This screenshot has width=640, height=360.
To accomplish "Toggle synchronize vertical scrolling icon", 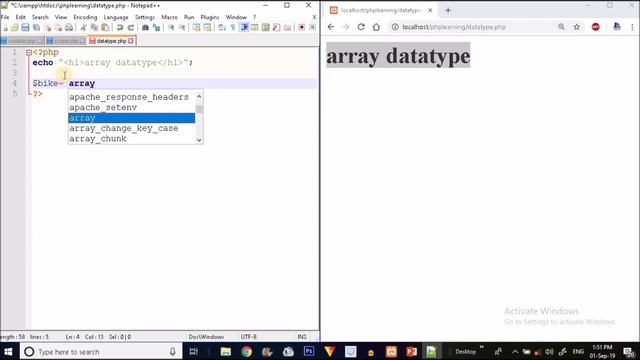I will click(x=196, y=28).
